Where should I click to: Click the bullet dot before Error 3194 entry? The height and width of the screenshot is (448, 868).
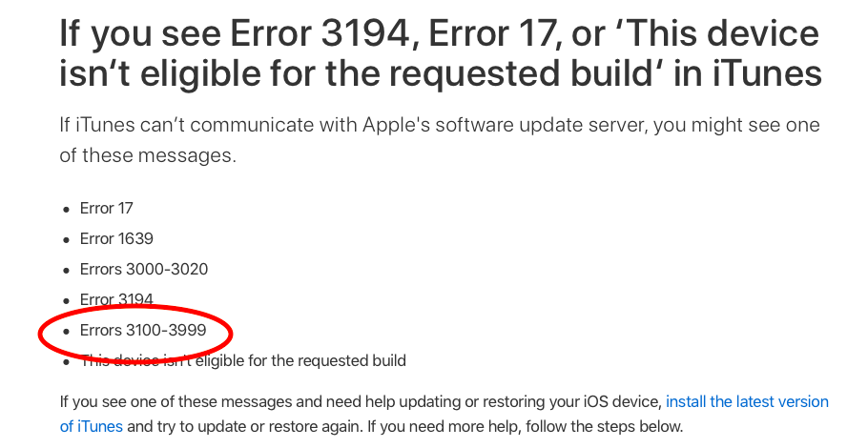67,301
